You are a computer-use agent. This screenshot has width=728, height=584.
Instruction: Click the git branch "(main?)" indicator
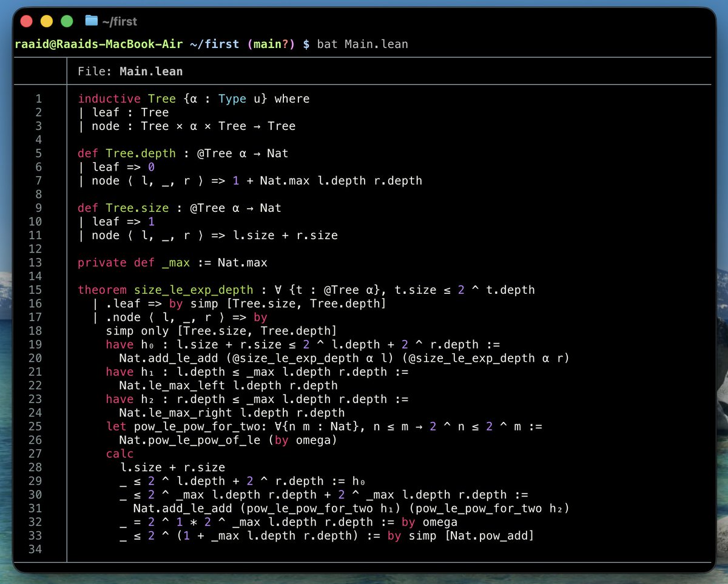(x=270, y=44)
